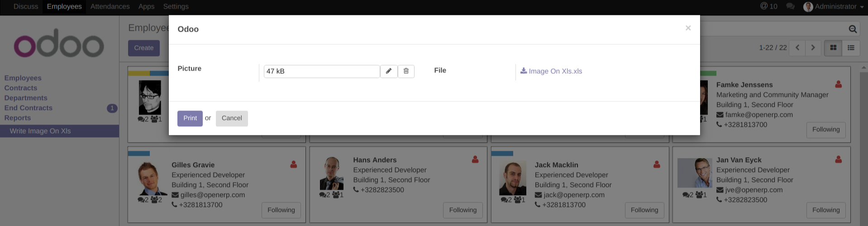Switch to list view
868x226 pixels.
click(851, 48)
